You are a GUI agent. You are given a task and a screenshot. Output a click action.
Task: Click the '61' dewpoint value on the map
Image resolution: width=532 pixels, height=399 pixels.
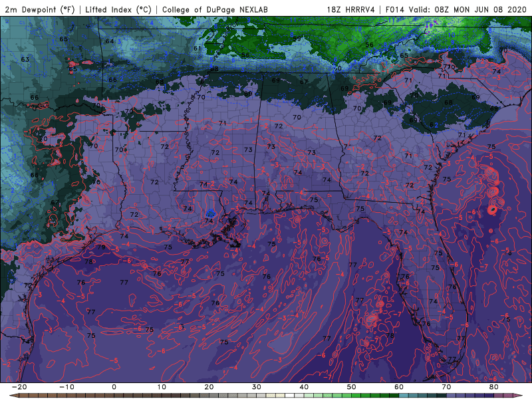tap(198, 48)
